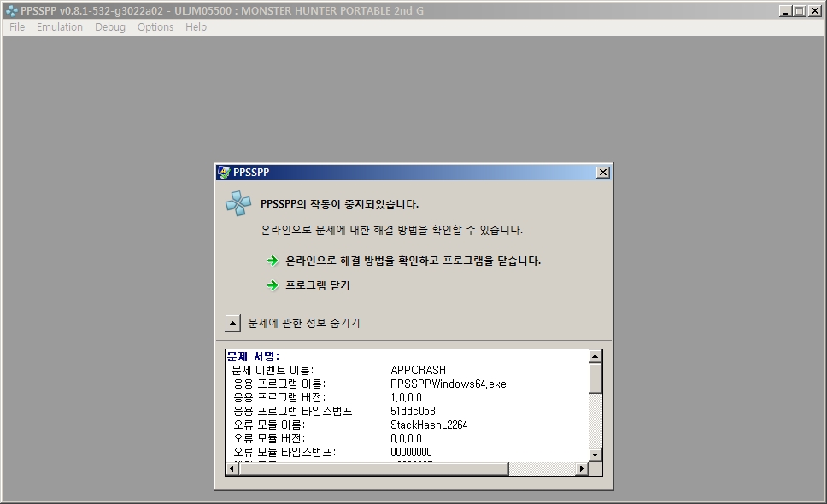This screenshot has height=504, width=827.
Task: Open the Help menu
Action: (196, 27)
